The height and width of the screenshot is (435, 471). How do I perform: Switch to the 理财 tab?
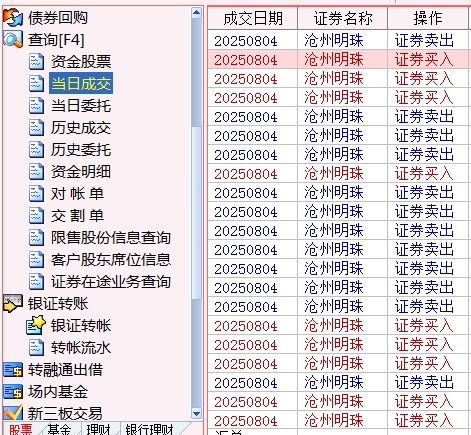coord(98,429)
